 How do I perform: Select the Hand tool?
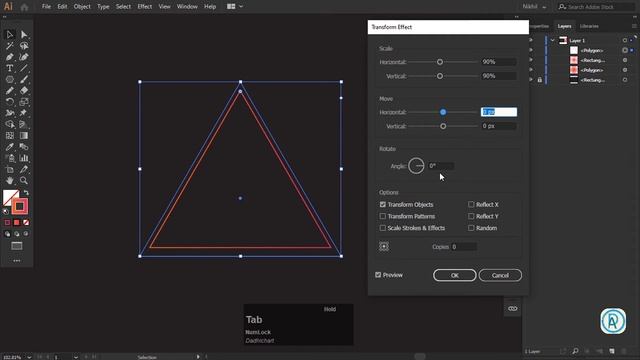click(10, 180)
